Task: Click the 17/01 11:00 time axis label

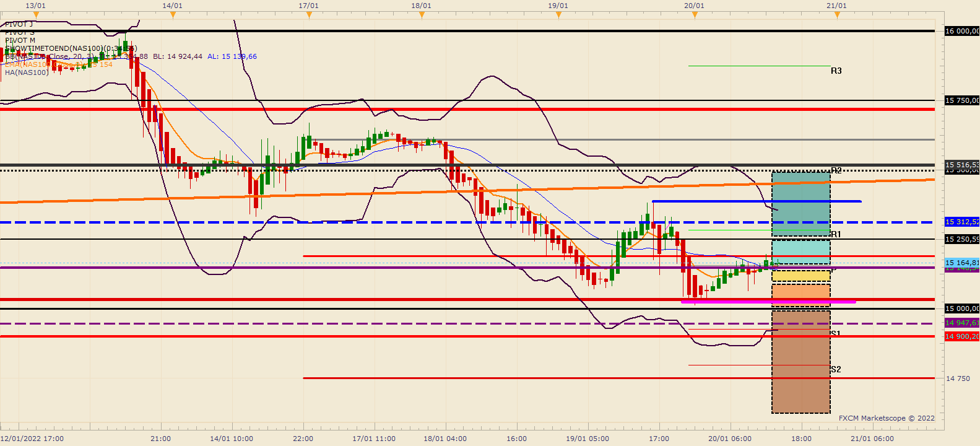Action: (374, 439)
